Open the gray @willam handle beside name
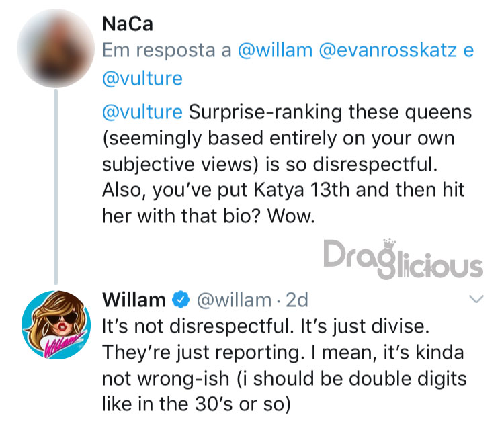The image size is (504, 438). click(x=235, y=300)
